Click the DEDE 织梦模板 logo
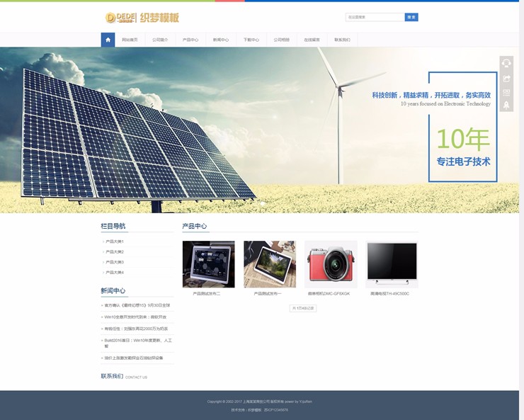 [142, 18]
